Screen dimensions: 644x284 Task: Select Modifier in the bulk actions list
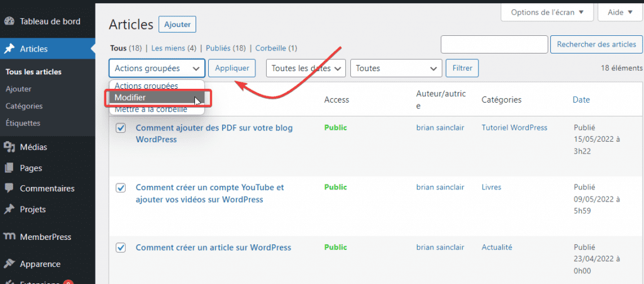(157, 98)
